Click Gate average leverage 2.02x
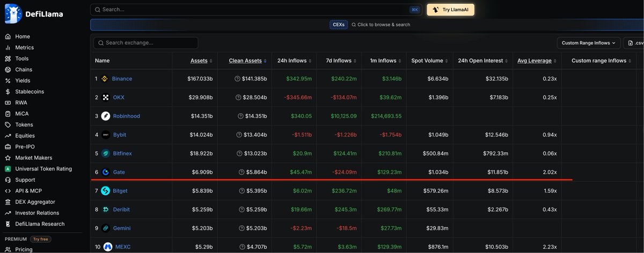644x253 pixels. 550,172
